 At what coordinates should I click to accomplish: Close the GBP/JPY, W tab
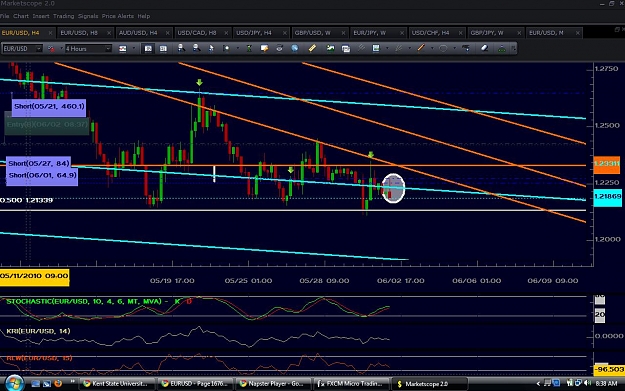[x=519, y=33]
